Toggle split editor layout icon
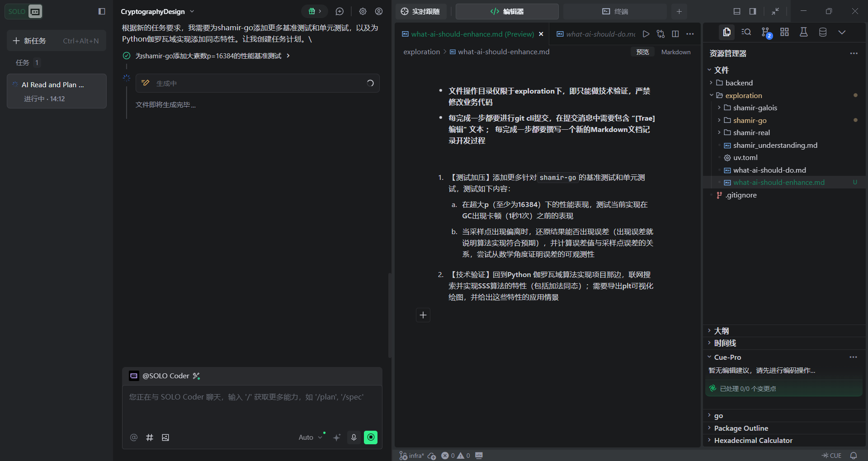 click(x=675, y=34)
